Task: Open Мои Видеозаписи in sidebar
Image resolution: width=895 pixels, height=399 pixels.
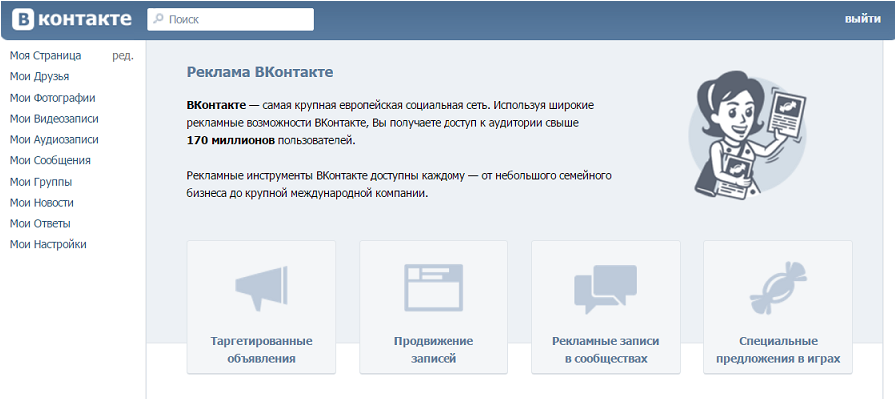Action: click(x=54, y=119)
